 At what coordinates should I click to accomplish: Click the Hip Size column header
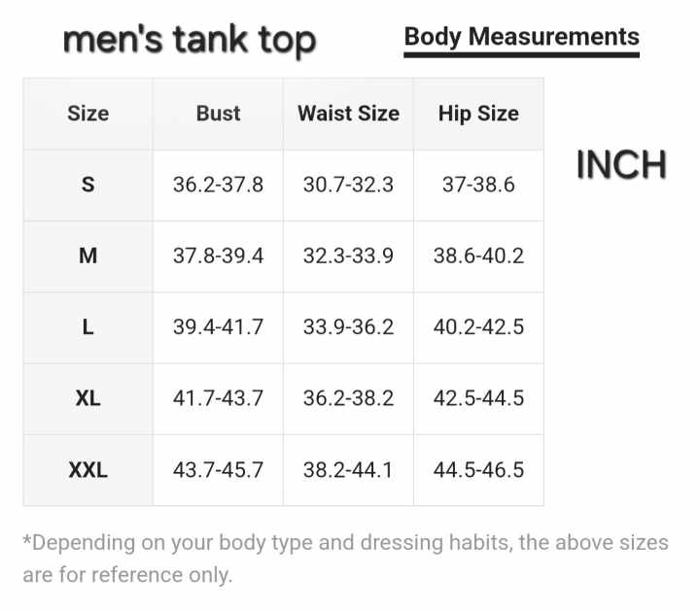click(478, 114)
